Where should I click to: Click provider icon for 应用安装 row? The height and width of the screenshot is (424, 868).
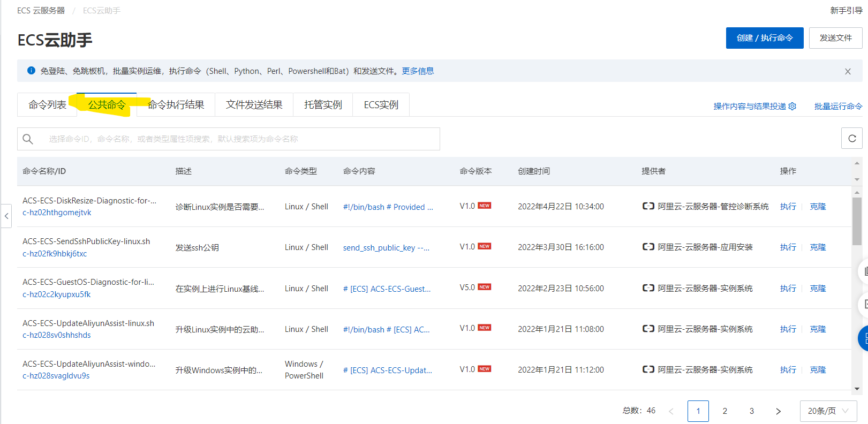(x=648, y=247)
